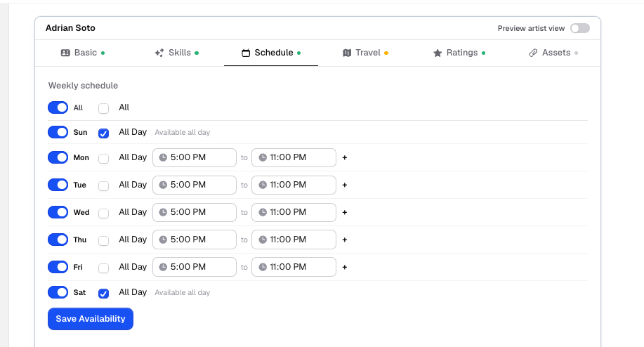Disable the Fri availability switch
The image size is (644, 347).
(x=58, y=267)
